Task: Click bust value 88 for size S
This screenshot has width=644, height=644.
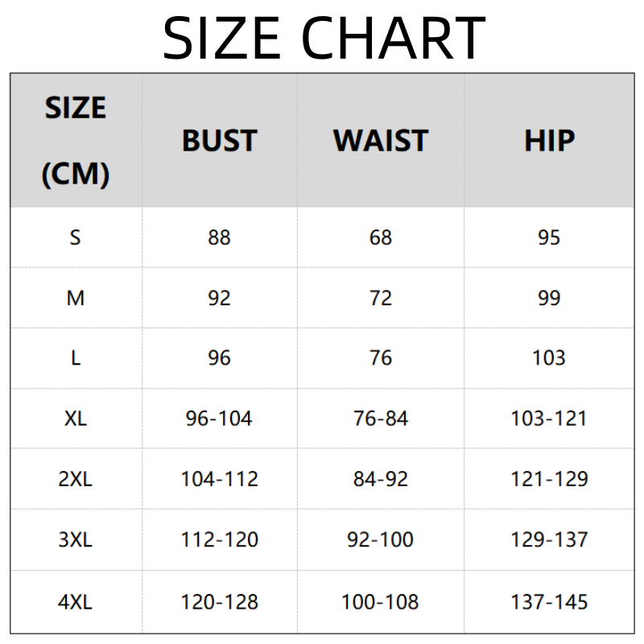Action: click(x=219, y=237)
